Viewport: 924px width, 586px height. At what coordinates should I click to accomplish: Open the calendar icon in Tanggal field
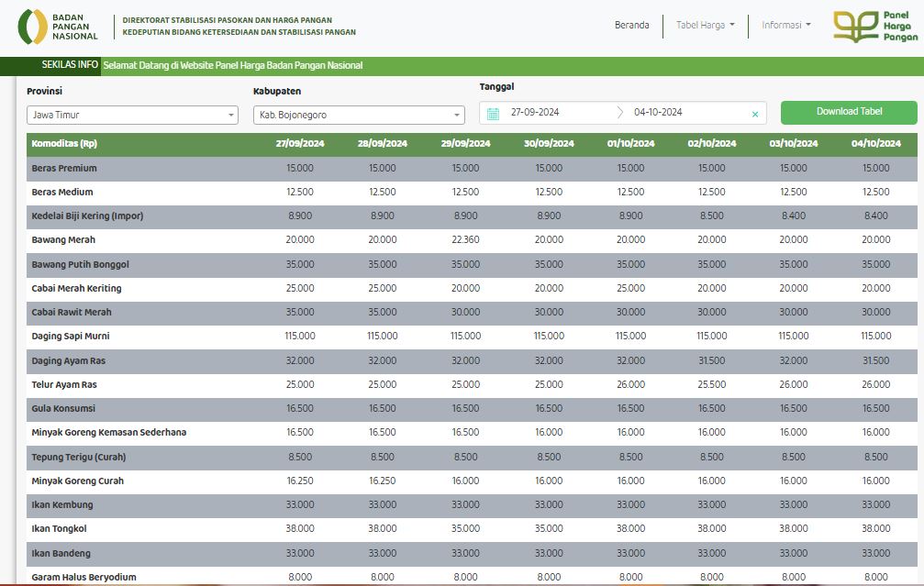(493, 113)
